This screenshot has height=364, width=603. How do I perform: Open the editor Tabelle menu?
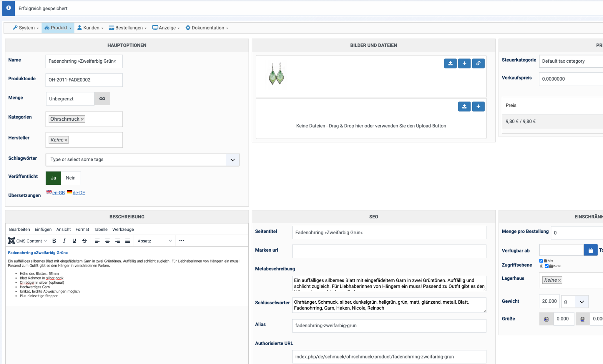100,230
